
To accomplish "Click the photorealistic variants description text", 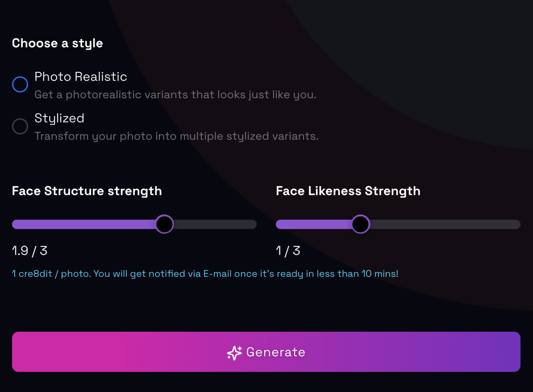I will click(175, 95).
